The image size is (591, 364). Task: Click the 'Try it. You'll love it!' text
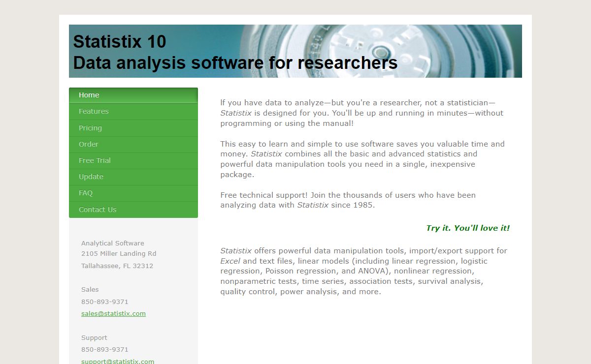[x=468, y=228]
